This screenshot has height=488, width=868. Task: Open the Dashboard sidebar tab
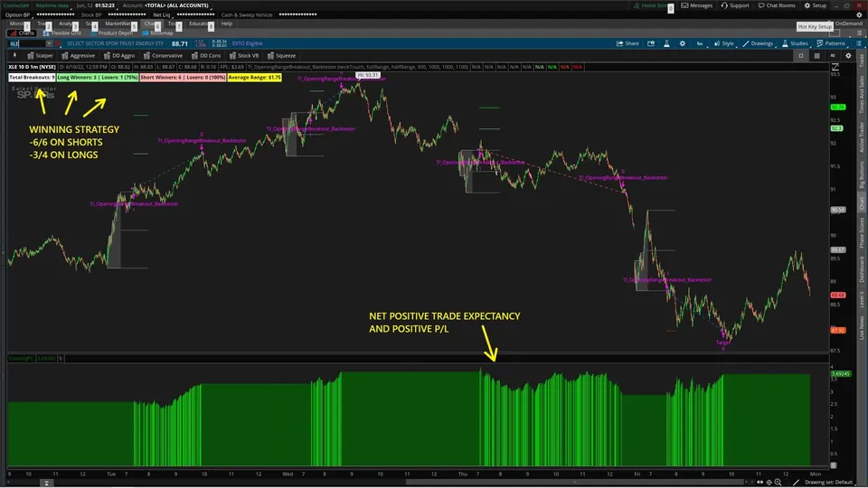[x=862, y=269]
